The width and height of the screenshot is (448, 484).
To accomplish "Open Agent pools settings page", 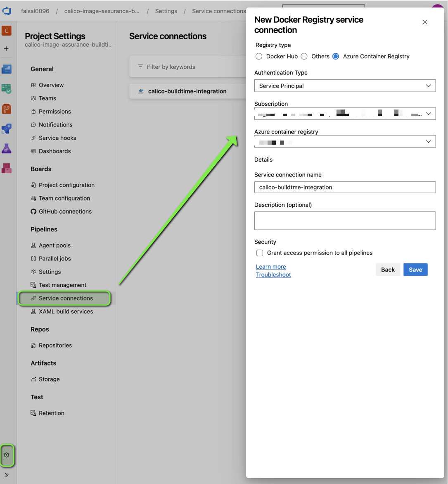I will (55, 246).
